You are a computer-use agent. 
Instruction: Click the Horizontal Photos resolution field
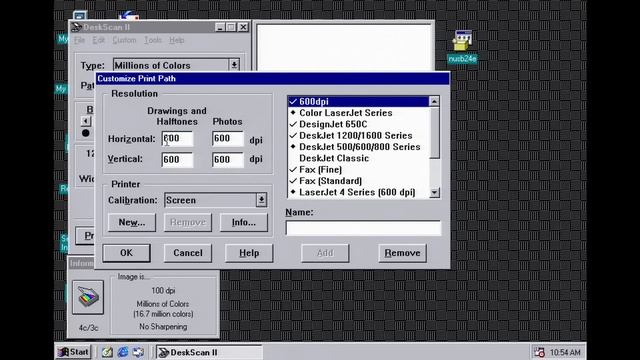[228, 139]
